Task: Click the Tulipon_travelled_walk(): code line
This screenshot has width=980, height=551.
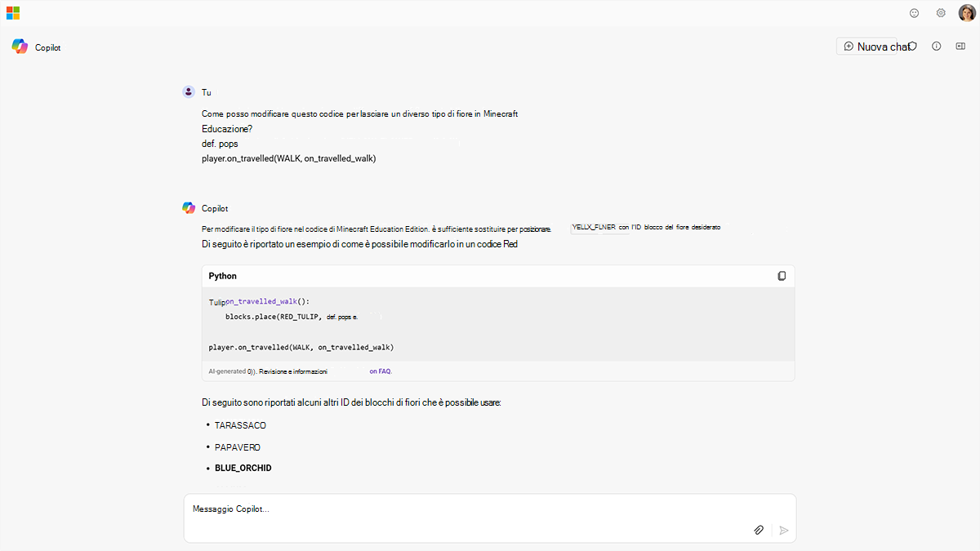Action: tap(260, 301)
